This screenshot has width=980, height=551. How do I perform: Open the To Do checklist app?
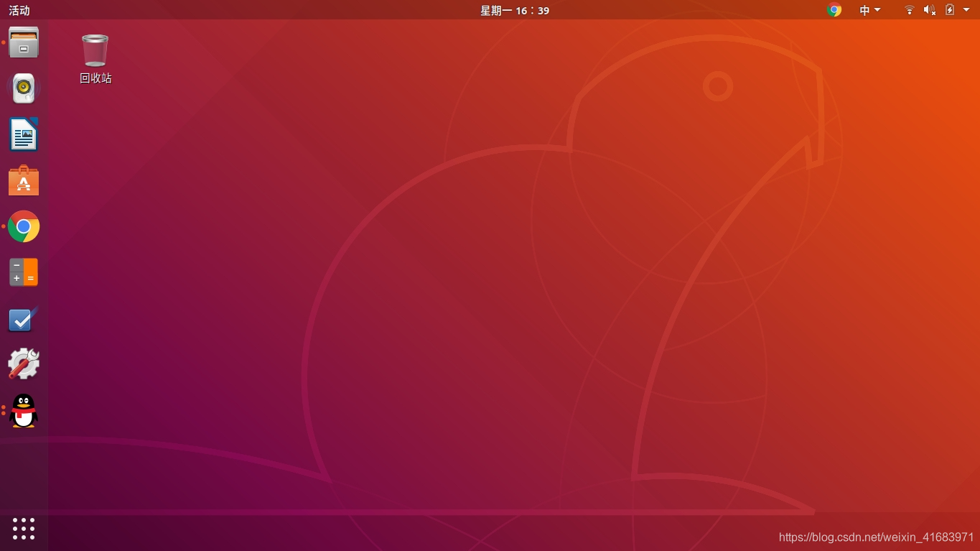pyautogui.click(x=24, y=318)
